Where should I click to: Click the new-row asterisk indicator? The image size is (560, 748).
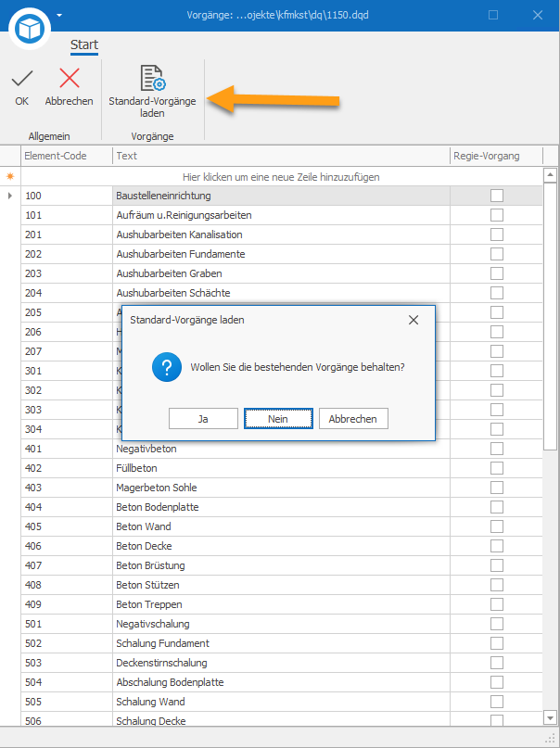[x=10, y=177]
